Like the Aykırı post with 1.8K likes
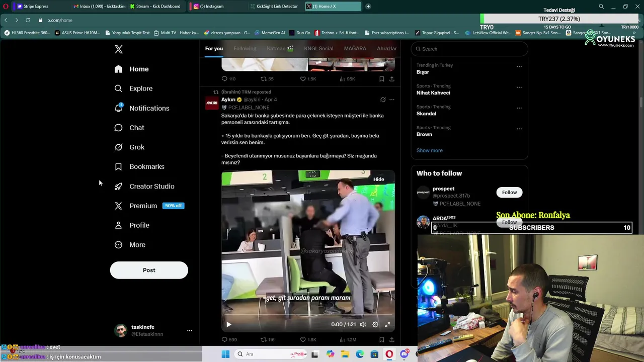The width and height of the screenshot is (644, 362). click(308, 339)
